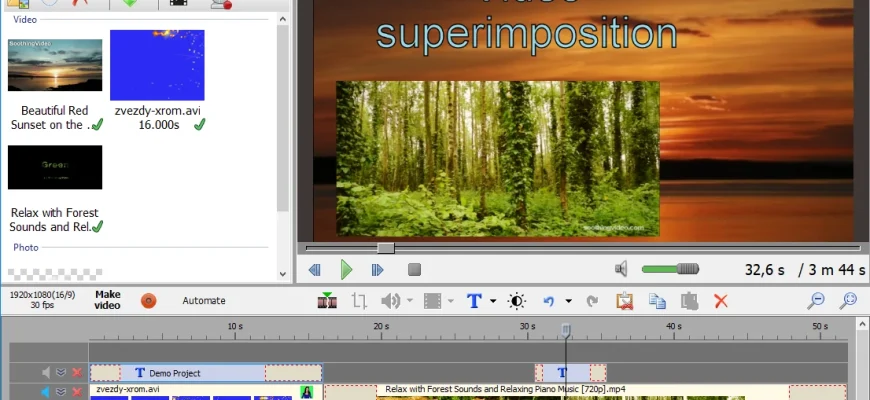Click the media library scroll down arrow
Screen dimensions: 870x400
pyautogui.click(x=282, y=274)
